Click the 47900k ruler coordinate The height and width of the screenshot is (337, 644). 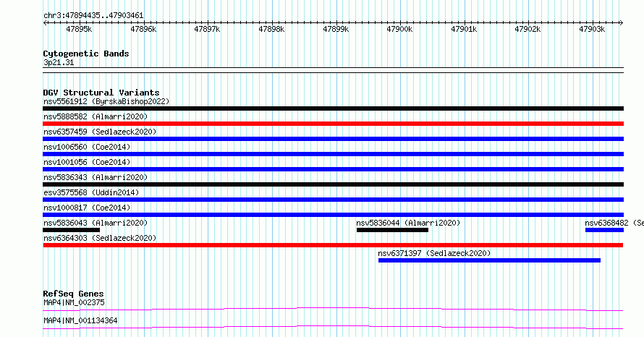click(399, 30)
